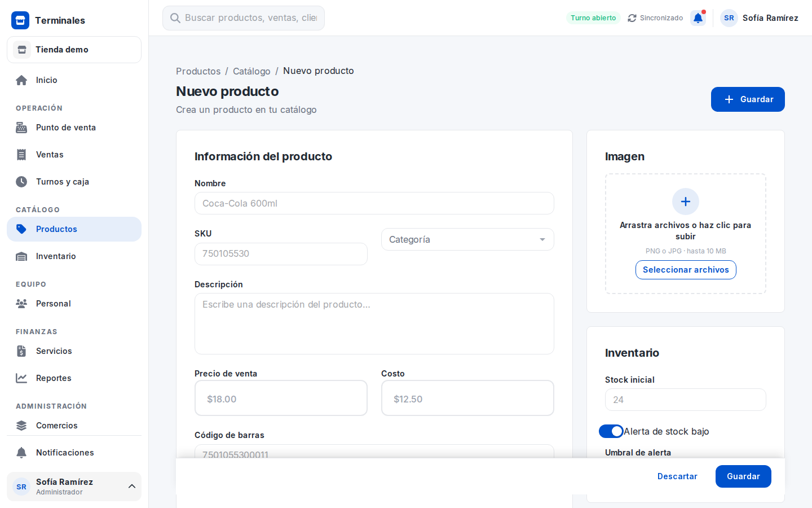Image resolution: width=812 pixels, height=508 pixels.
Task: Open the notifications bell in top bar
Action: 698,18
